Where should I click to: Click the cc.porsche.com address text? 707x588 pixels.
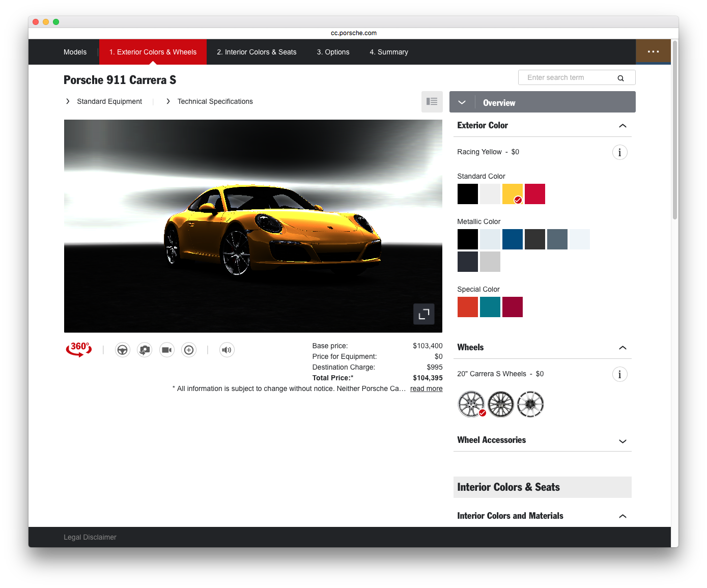point(354,33)
